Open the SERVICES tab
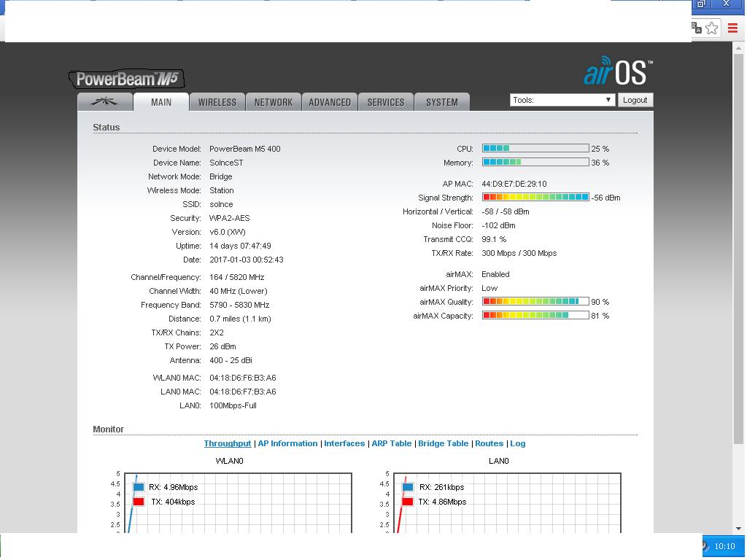 pyautogui.click(x=386, y=102)
